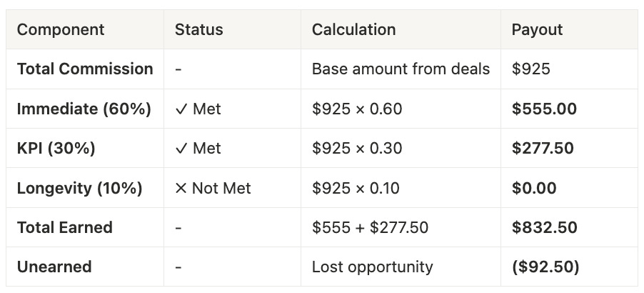Screen dimensions: 644x293
Task: Click the Payout column header
Action: coord(537,30)
